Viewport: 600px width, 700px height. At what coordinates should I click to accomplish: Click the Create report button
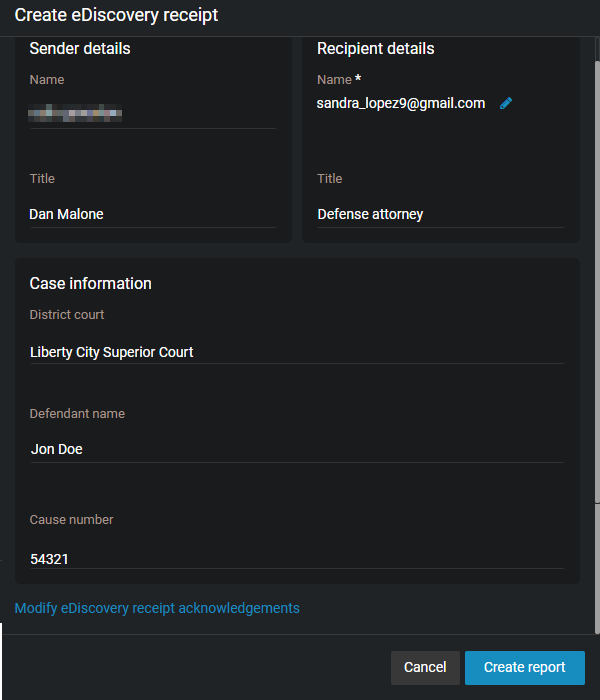click(x=525, y=667)
